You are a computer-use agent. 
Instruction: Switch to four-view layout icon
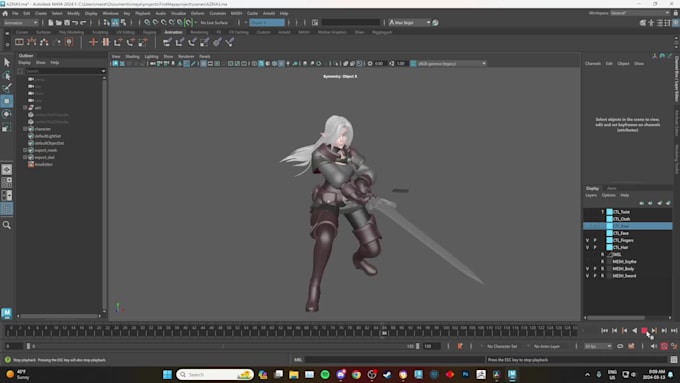[x=7, y=183]
